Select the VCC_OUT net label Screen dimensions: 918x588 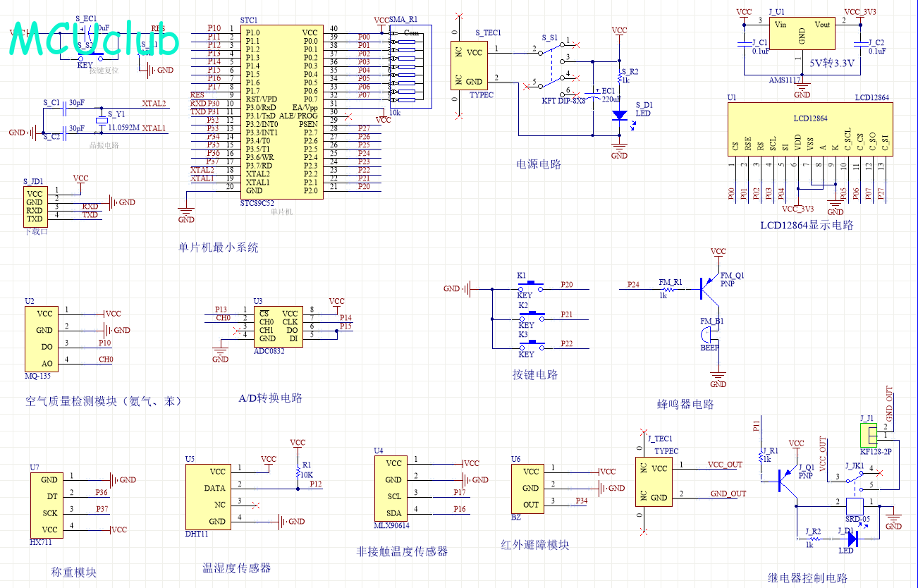pos(725,465)
